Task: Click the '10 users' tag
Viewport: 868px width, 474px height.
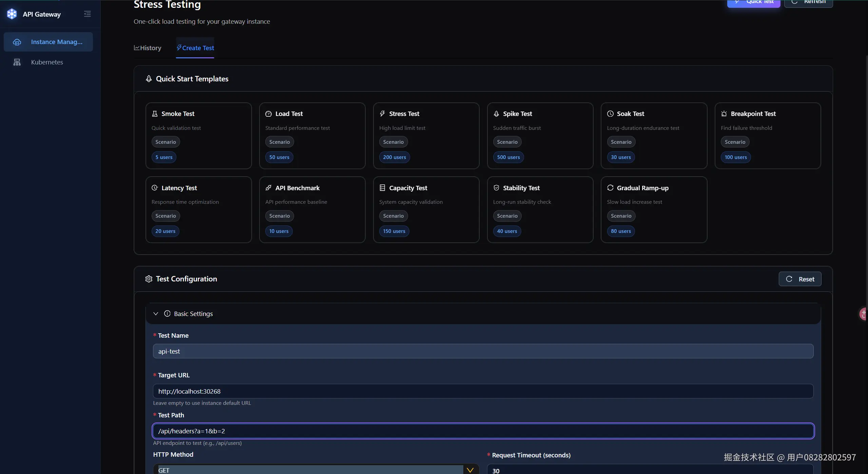Action: coord(279,231)
